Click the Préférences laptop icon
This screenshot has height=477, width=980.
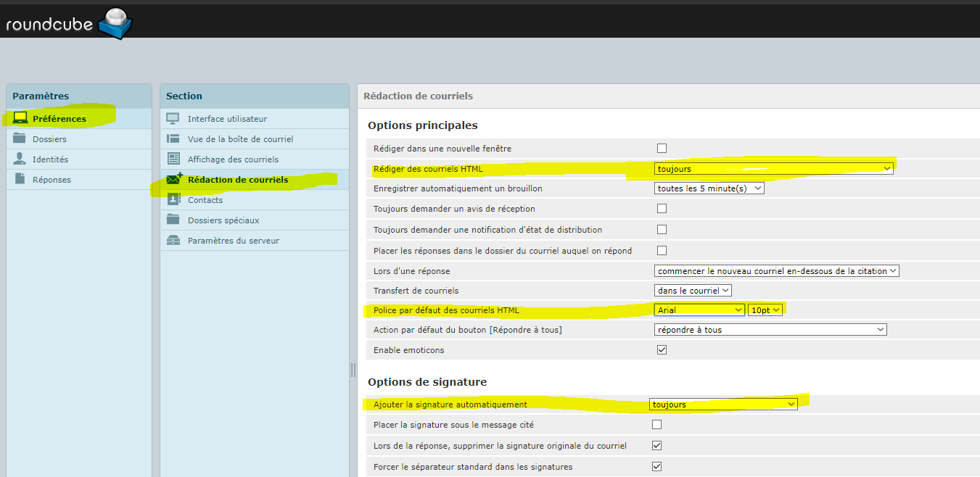(20, 118)
